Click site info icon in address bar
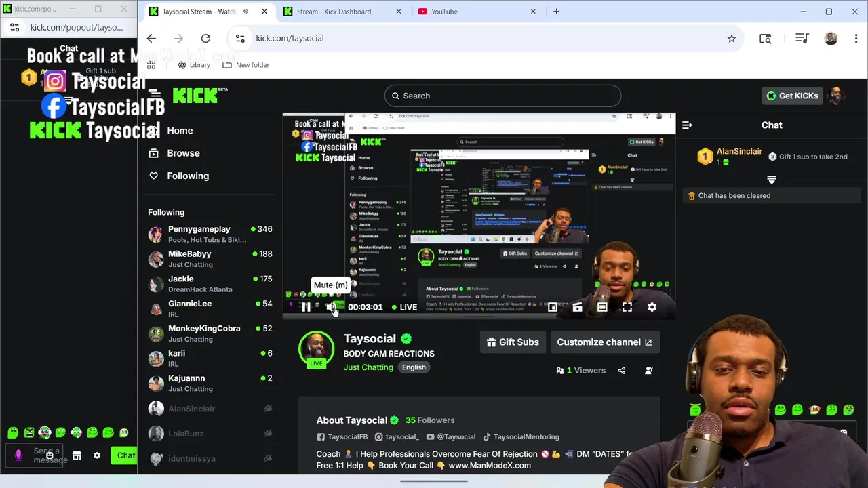Image resolution: width=868 pixels, height=488 pixels. pyautogui.click(x=239, y=39)
